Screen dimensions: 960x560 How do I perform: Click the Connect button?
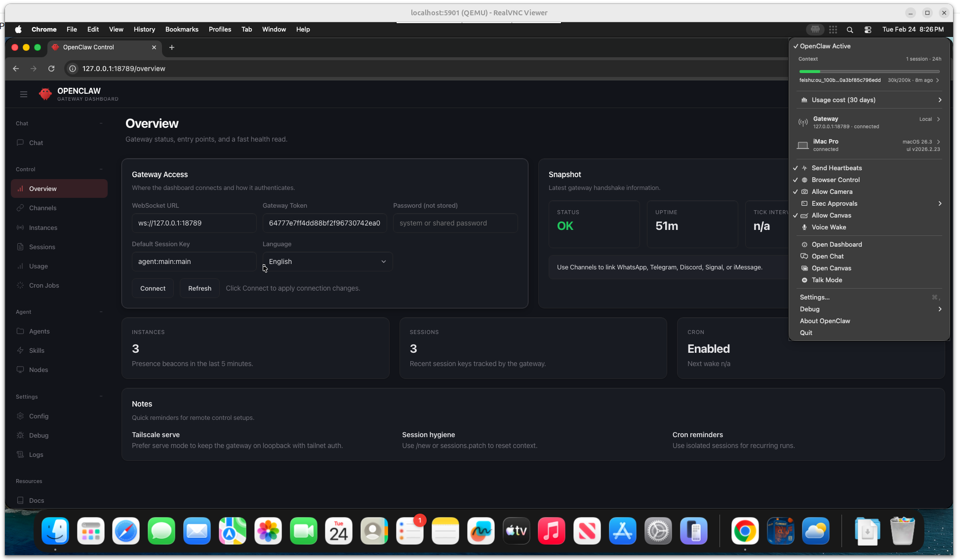153,288
